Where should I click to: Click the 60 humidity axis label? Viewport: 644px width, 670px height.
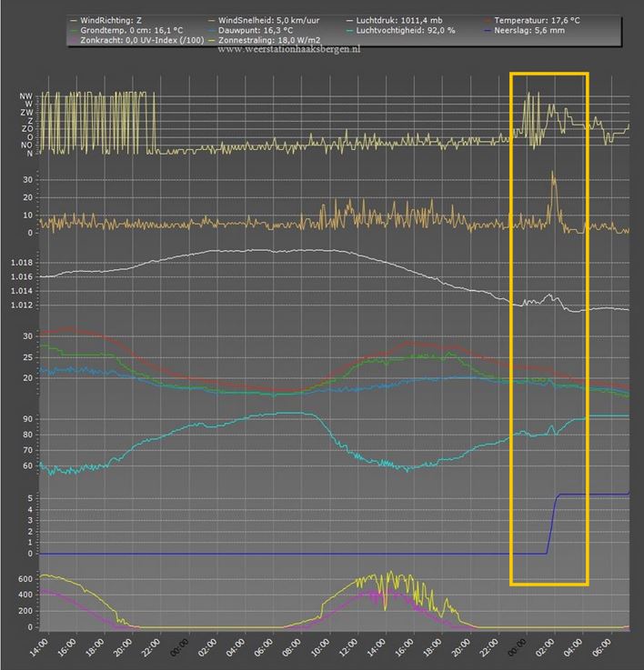click(28, 466)
